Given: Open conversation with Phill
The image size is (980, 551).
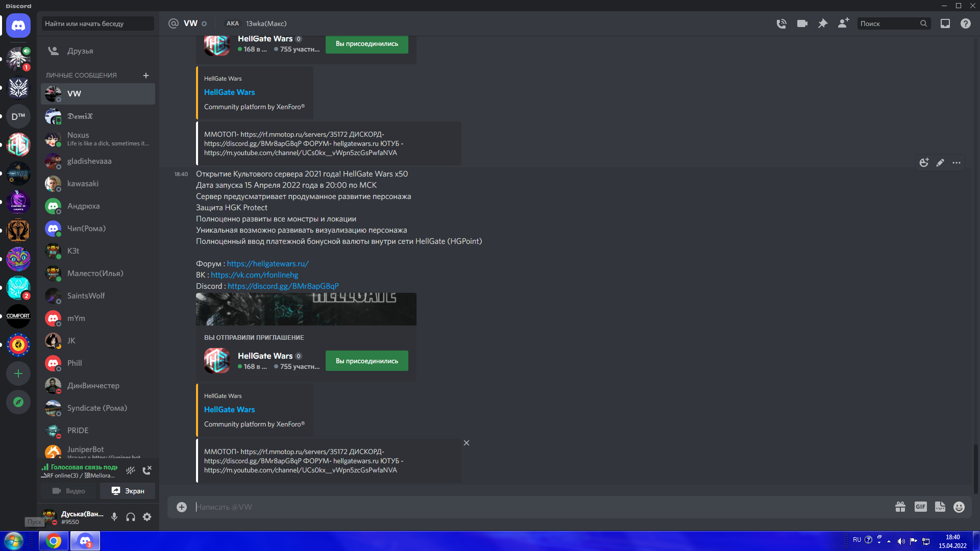Looking at the screenshot, I should coord(98,363).
